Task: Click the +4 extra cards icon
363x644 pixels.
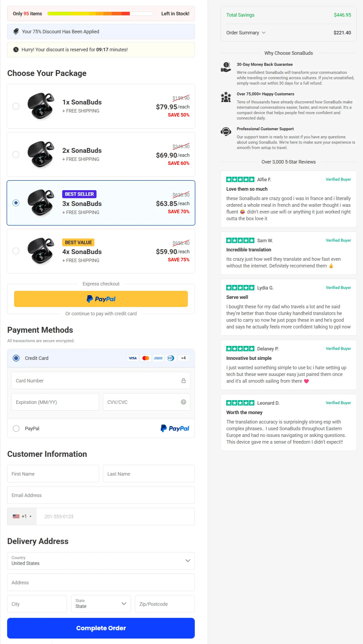Action: pos(183,358)
